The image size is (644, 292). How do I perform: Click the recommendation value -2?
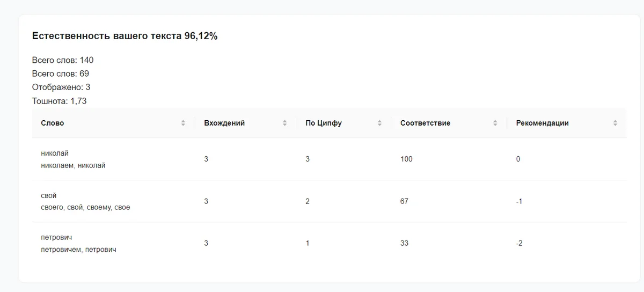pos(519,243)
